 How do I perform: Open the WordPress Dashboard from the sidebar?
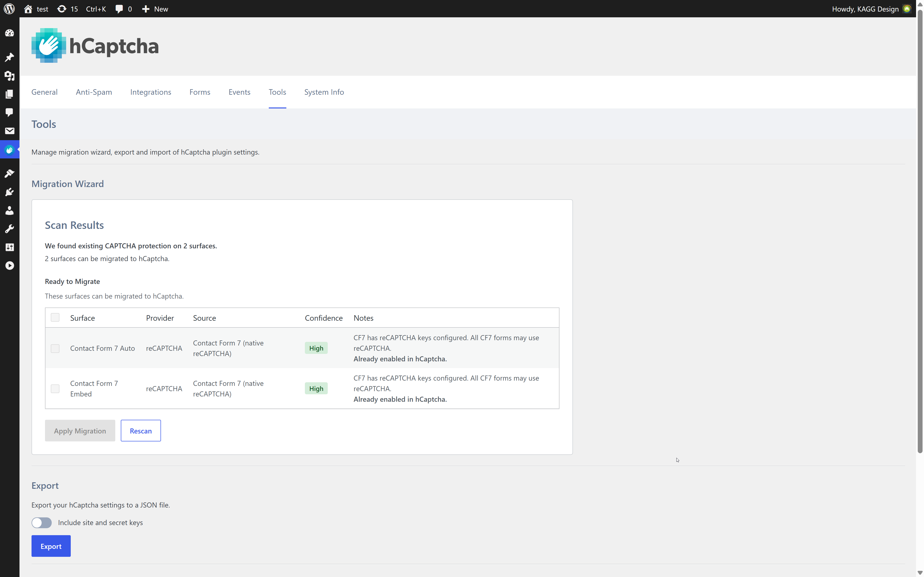(10, 33)
